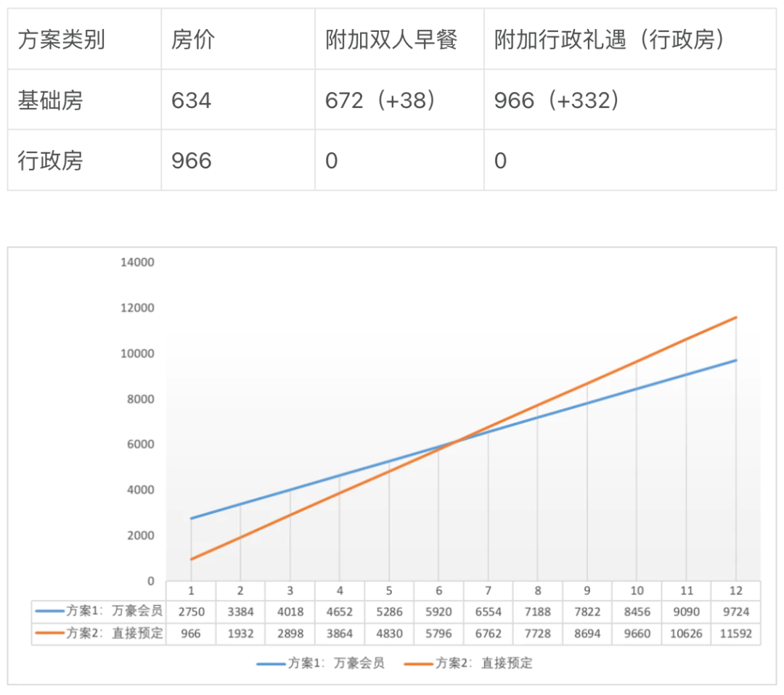
Task: Select the 5920 data value
Action: pyautogui.click(x=438, y=612)
